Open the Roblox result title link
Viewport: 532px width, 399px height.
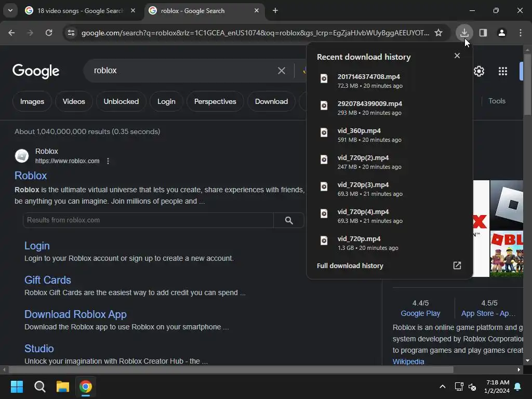point(31,176)
